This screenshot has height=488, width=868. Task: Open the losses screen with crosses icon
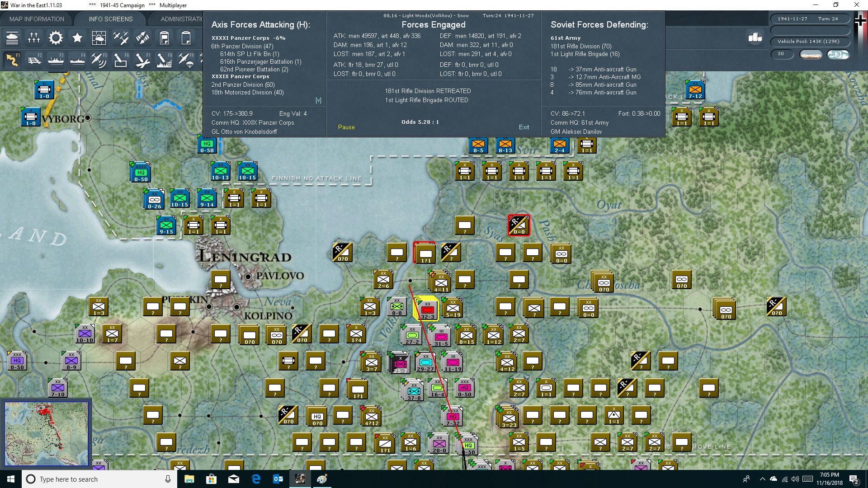(34, 38)
